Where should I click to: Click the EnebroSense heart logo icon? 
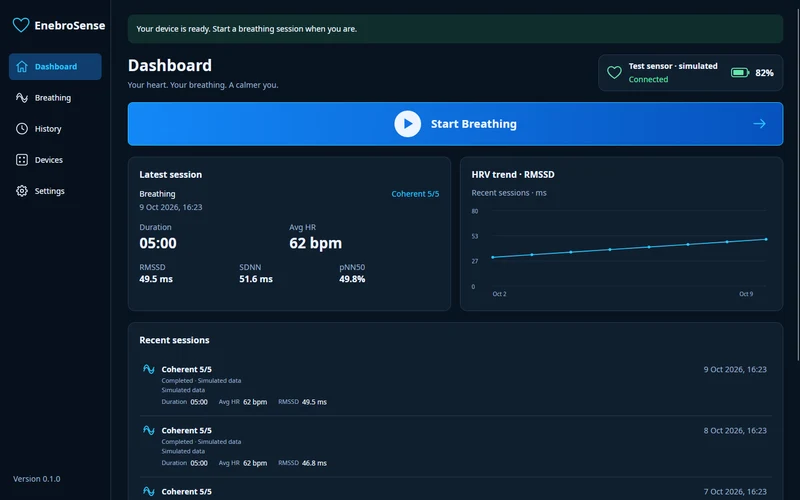[x=21, y=25]
